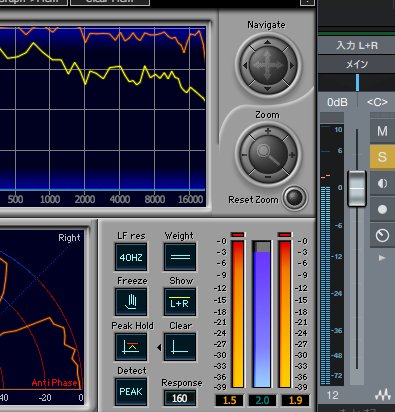Reset the right clip indicator above meter

pos(285,235)
